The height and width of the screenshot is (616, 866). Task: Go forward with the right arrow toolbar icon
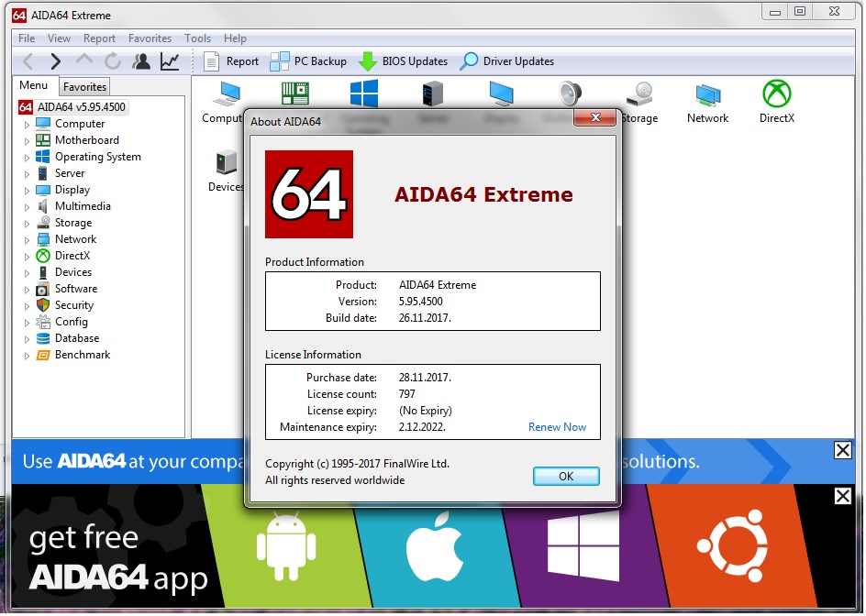pyautogui.click(x=55, y=61)
